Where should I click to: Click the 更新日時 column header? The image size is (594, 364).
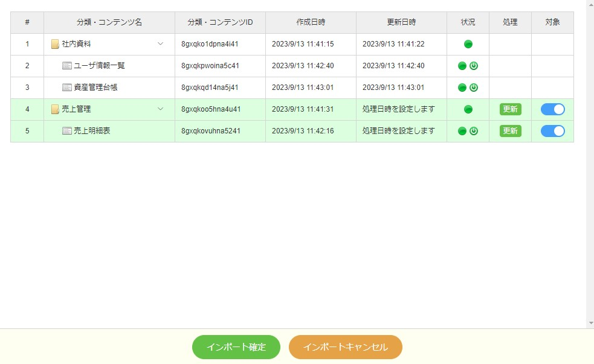(x=401, y=22)
